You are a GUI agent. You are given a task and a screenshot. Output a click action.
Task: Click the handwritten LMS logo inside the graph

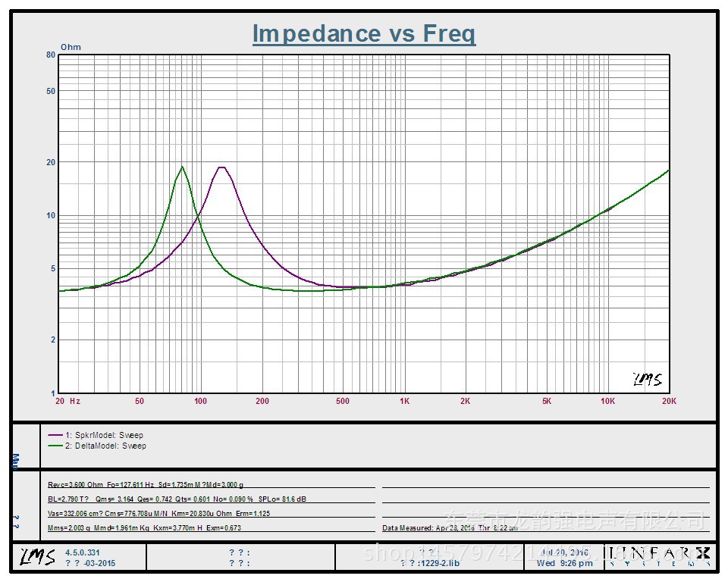648,379
